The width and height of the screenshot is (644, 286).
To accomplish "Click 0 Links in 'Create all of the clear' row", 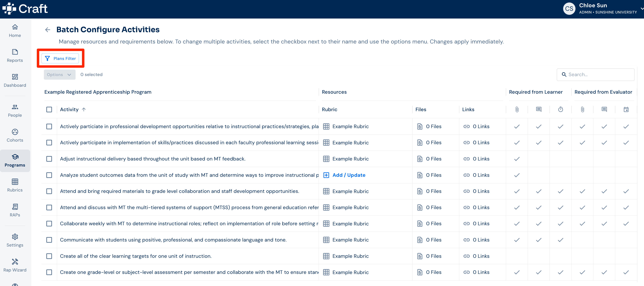I will (x=481, y=256).
